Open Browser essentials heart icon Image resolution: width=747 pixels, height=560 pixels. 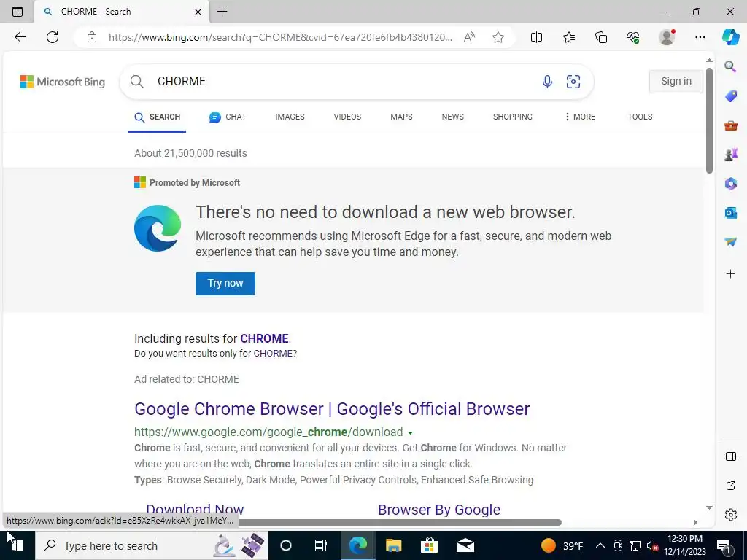(633, 37)
